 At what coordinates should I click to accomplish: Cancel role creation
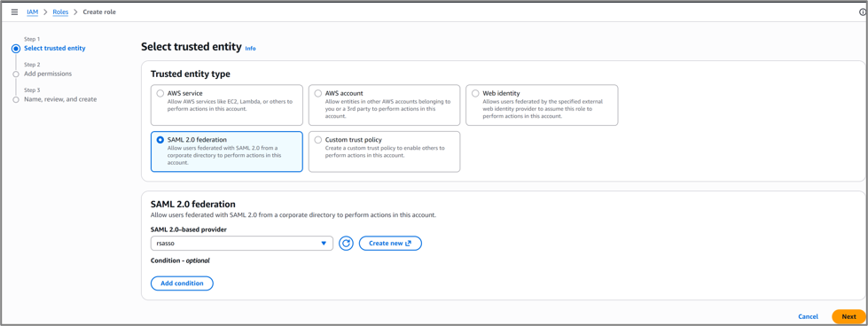pyautogui.click(x=808, y=316)
